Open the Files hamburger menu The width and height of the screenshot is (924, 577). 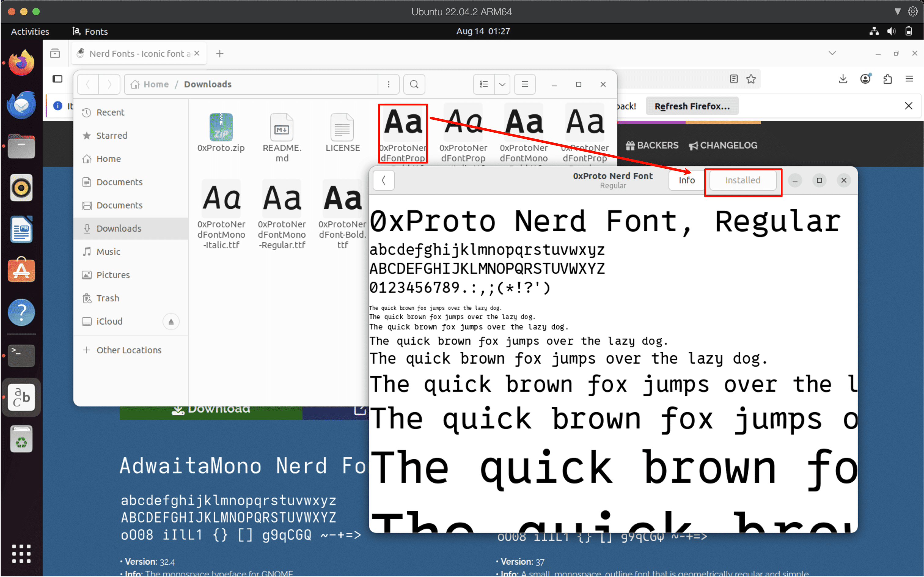[x=525, y=84]
